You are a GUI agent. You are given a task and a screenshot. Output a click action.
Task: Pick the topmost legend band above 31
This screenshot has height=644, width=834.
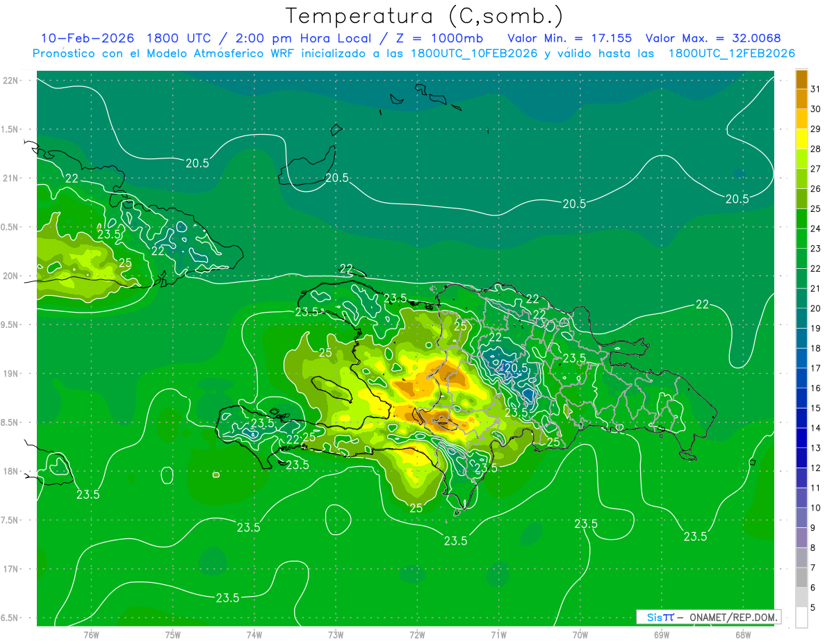[x=801, y=80]
